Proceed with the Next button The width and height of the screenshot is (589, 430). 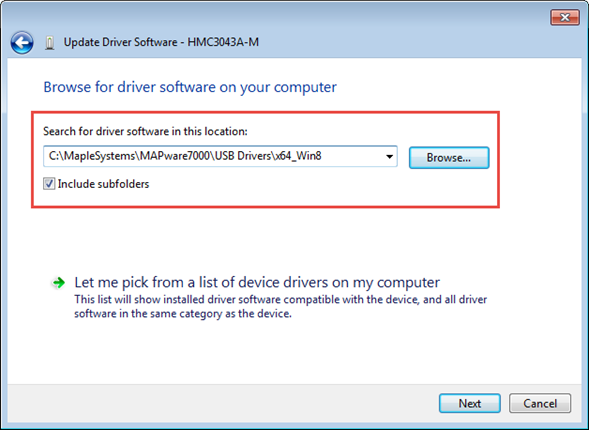[470, 403]
